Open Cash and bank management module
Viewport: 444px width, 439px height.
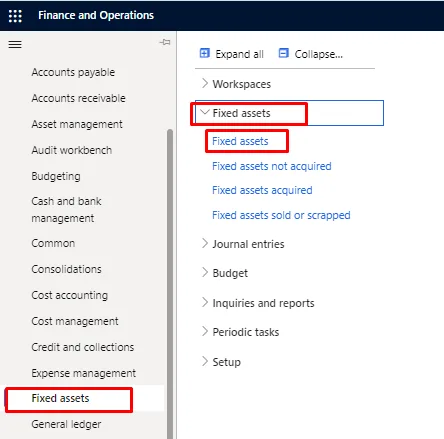66,210
